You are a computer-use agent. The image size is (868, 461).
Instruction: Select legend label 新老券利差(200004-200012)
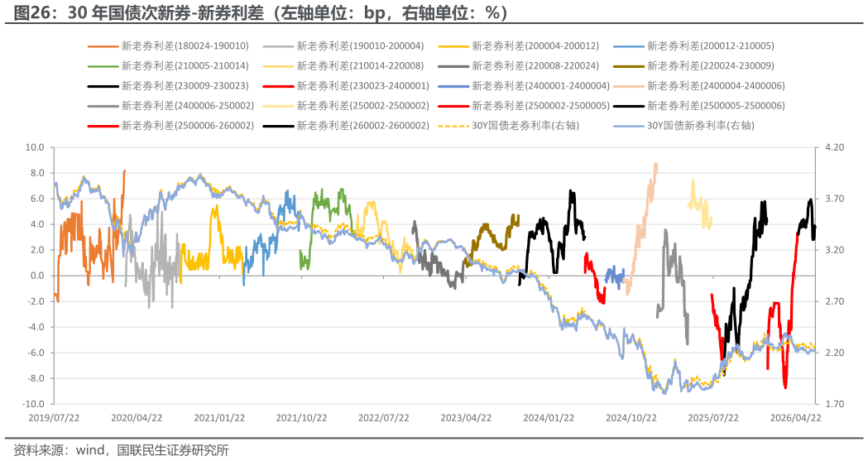(535, 46)
